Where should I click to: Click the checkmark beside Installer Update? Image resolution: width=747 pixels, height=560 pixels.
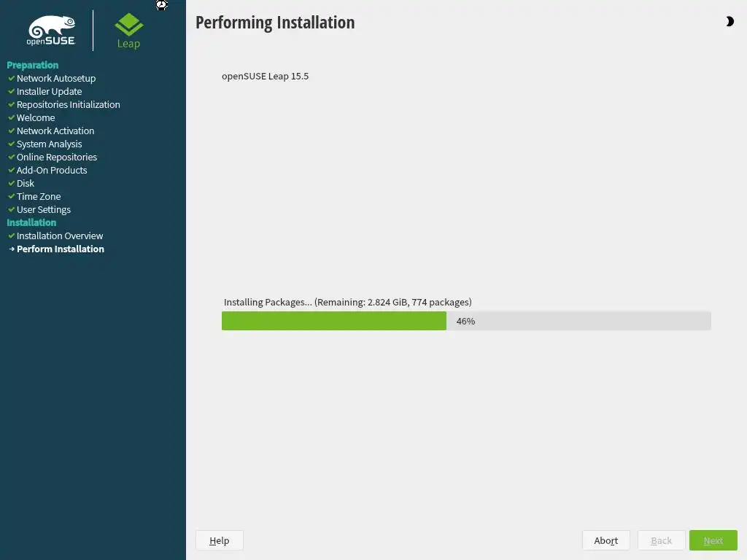coord(11,91)
